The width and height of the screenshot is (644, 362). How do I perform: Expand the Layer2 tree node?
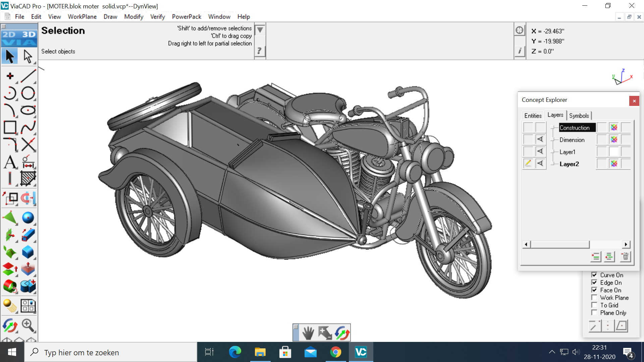pos(553,164)
